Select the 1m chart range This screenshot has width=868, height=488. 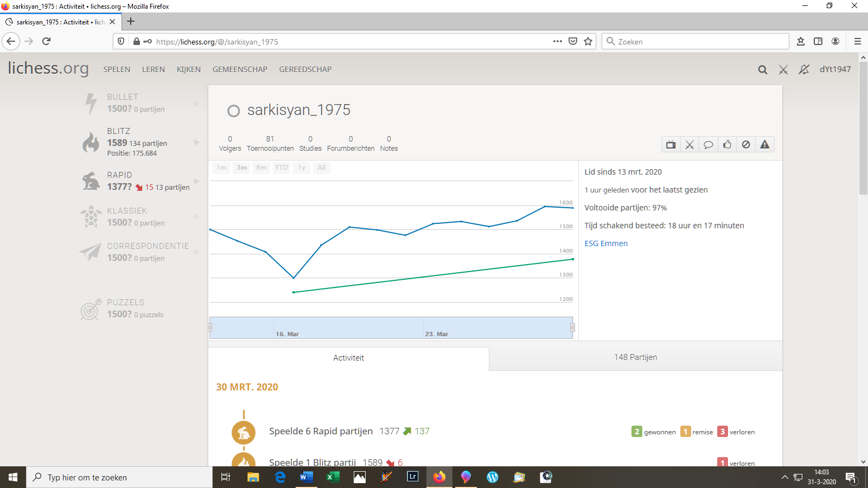[221, 168]
